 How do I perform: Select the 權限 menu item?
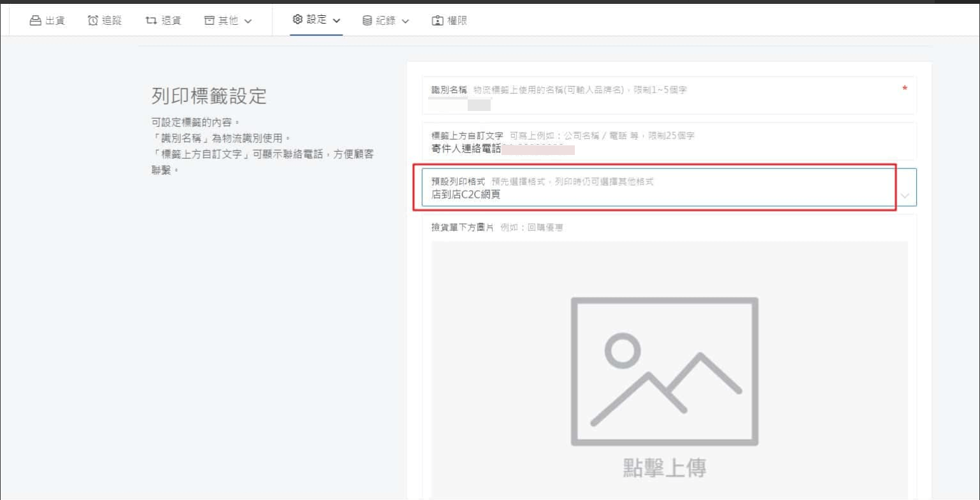click(450, 20)
